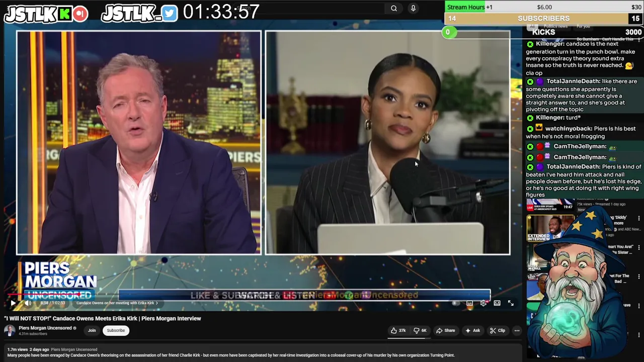
Task: Like the video showing 37k likes
Action: (398, 330)
